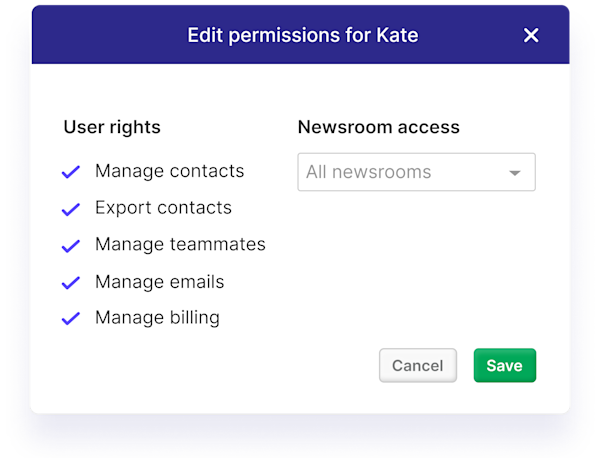The height and width of the screenshot is (458, 600).
Task: Save the permission changes
Action: tap(504, 366)
